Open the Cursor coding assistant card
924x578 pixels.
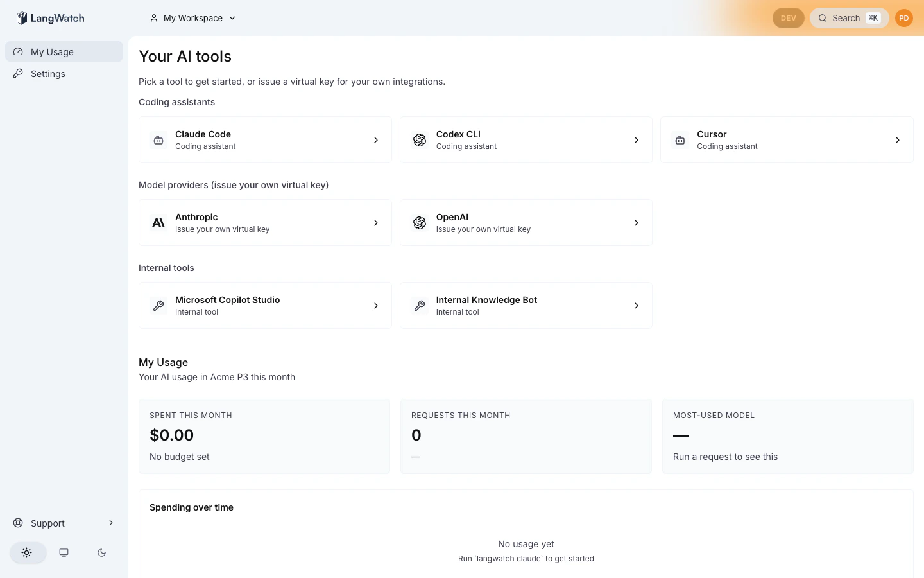point(787,140)
